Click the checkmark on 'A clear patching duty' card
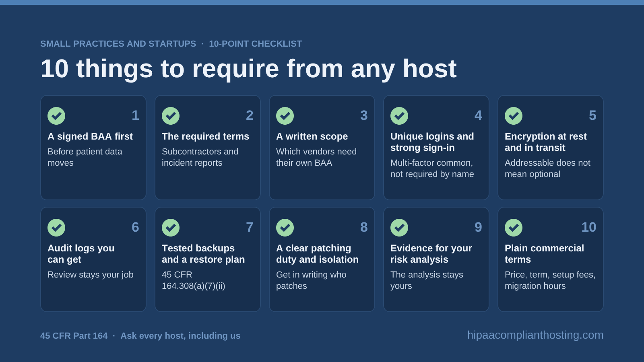This screenshot has width=644, height=362. click(x=285, y=228)
